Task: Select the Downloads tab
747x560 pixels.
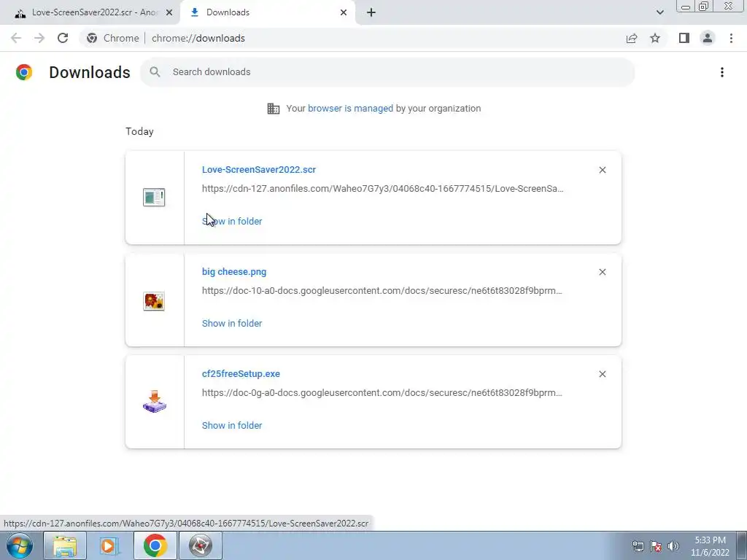Action: 268,12
